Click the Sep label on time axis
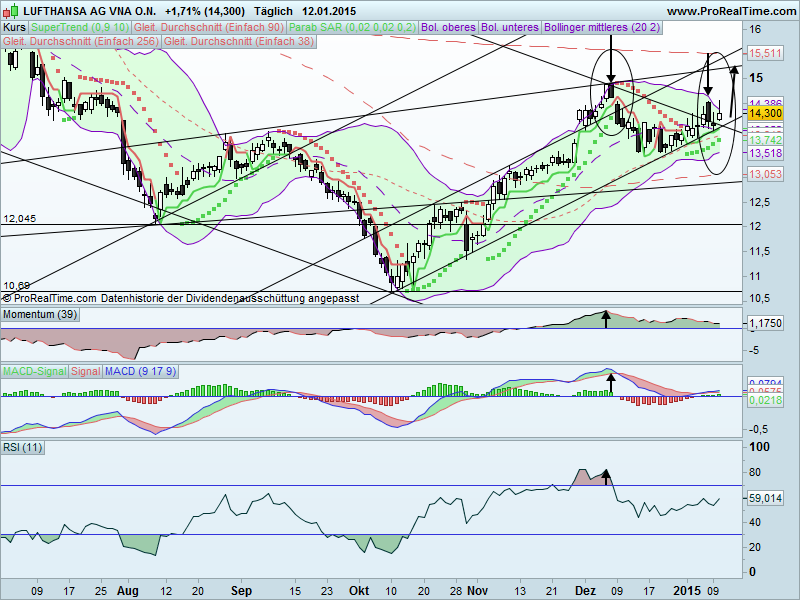 point(241,591)
